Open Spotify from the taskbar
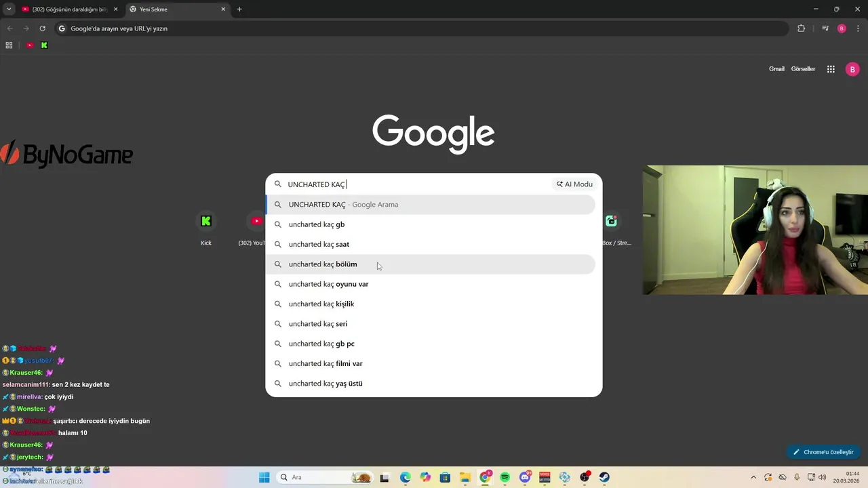This screenshot has width=868, height=488. click(505, 477)
